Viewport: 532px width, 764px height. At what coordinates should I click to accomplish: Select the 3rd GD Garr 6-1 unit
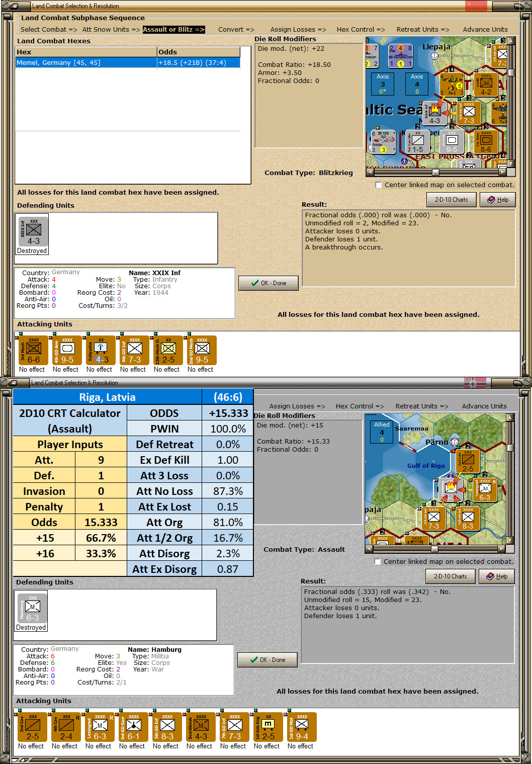(134, 727)
